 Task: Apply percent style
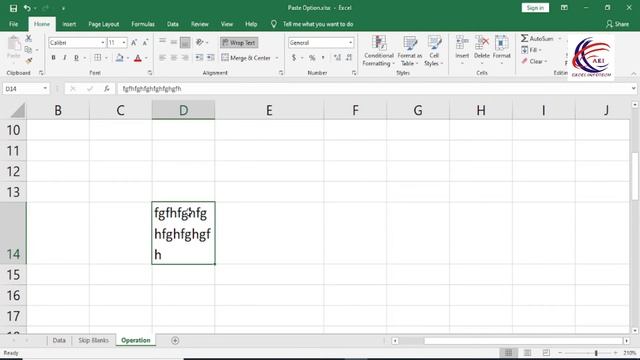point(312,58)
